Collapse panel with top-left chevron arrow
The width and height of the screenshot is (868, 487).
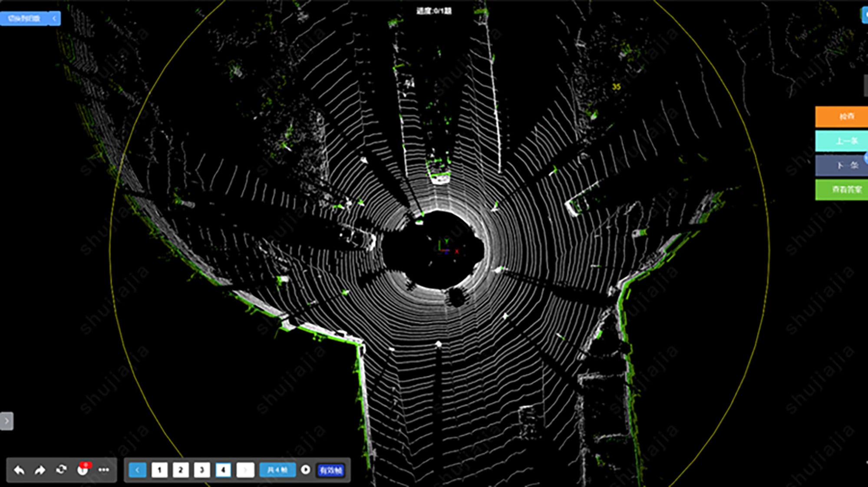pyautogui.click(x=54, y=18)
